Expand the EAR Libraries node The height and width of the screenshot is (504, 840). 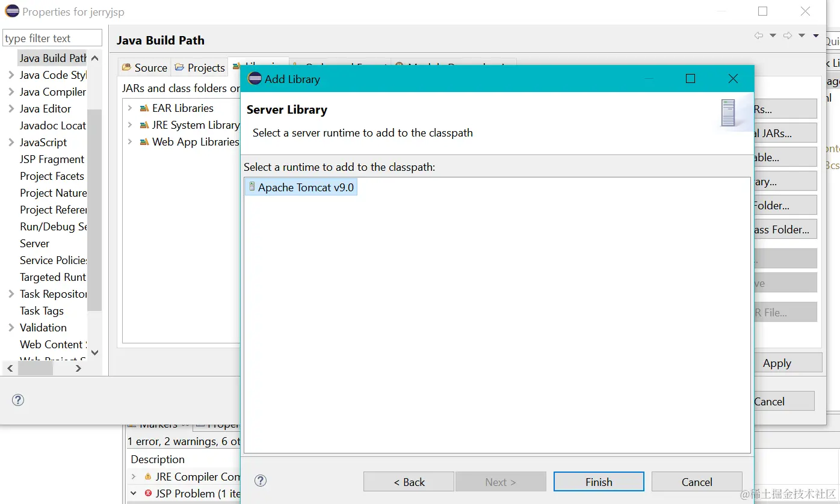pyautogui.click(x=130, y=108)
